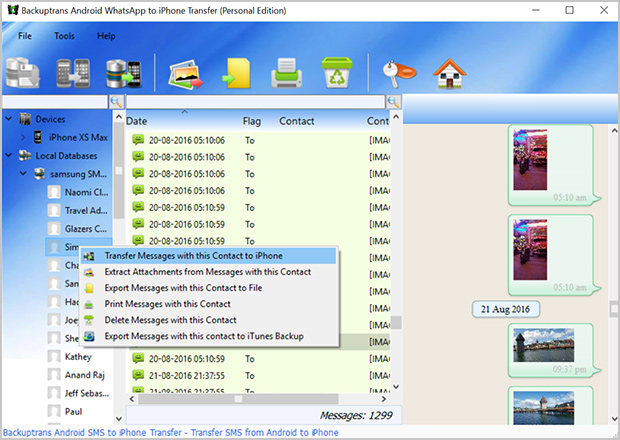Viewport: 620px width, 440px height.
Task: Click the photos extract attachments toolbar icon
Action: point(185,74)
